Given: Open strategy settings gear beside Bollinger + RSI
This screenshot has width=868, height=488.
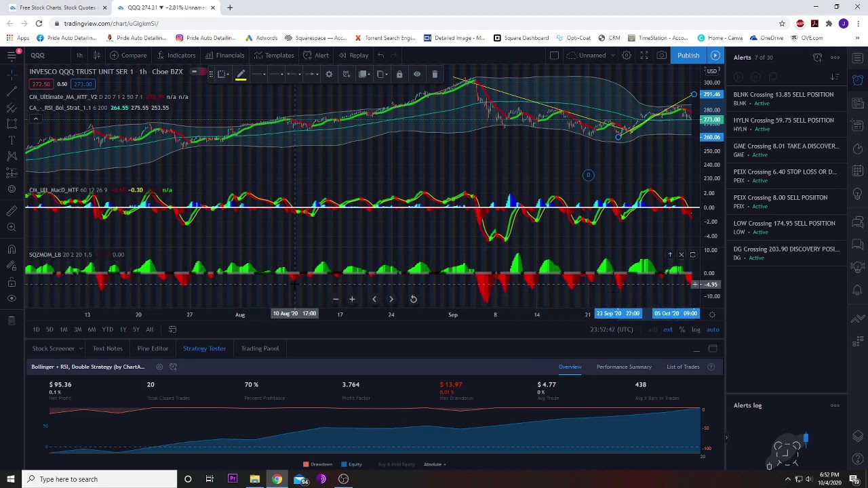Looking at the screenshot, I should click(159, 367).
